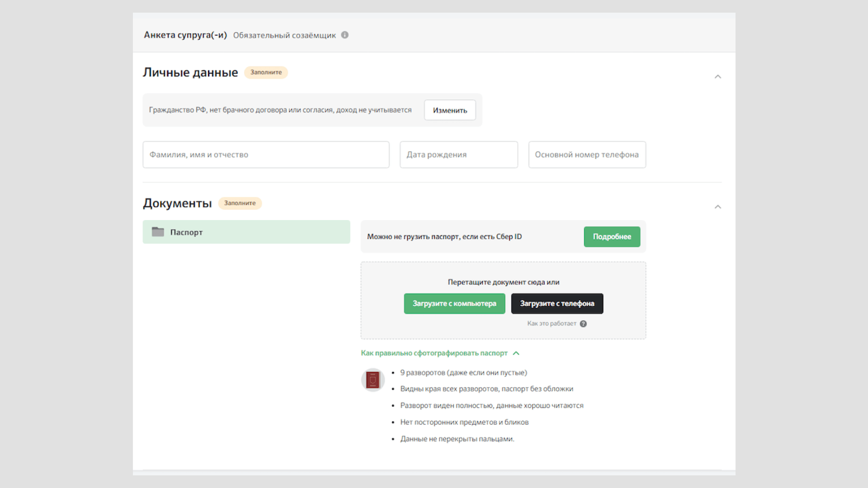Screen dimensions: 868x488
Task: Click the Заполните badge by Документы
Action: pyautogui.click(x=240, y=203)
